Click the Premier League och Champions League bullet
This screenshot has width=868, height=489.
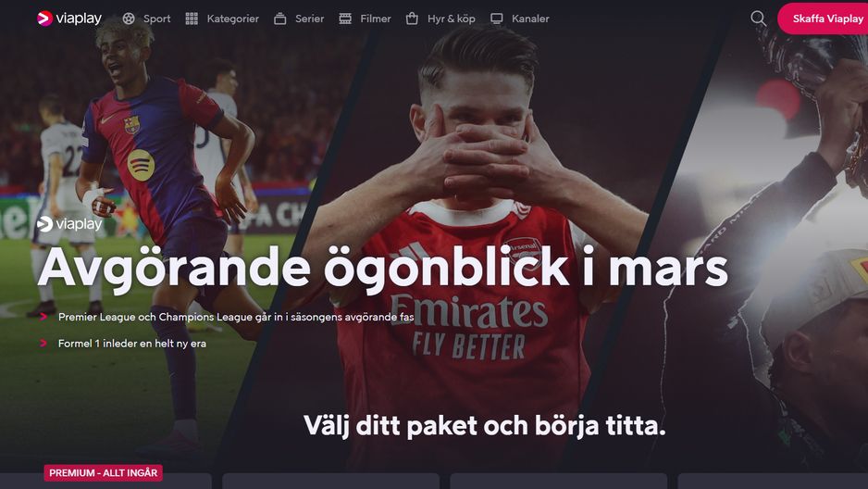236,317
